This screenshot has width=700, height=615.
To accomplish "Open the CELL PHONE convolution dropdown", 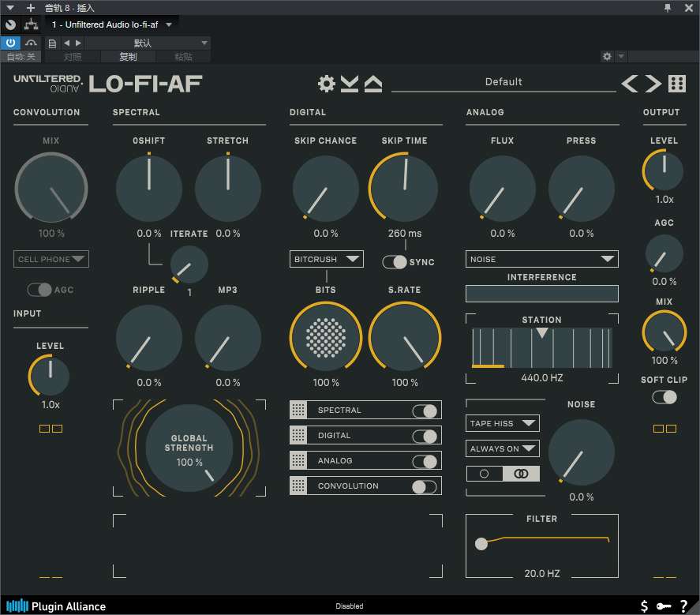I will click(51, 259).
